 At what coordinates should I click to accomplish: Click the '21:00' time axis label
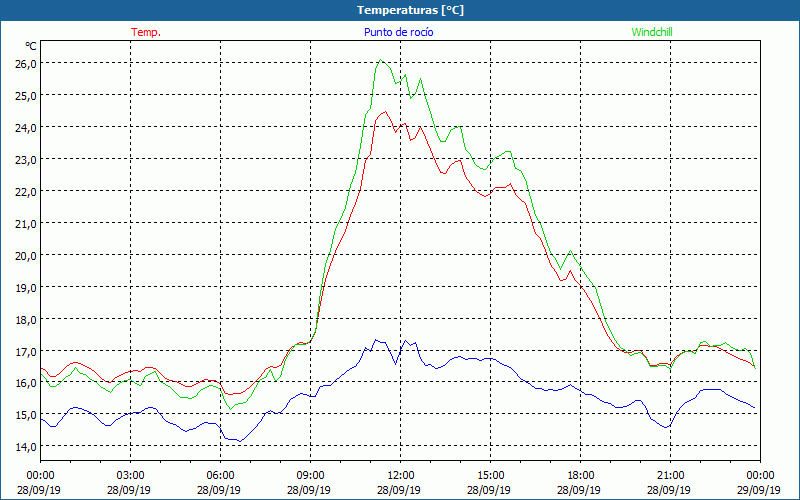(x=670, y=476)
